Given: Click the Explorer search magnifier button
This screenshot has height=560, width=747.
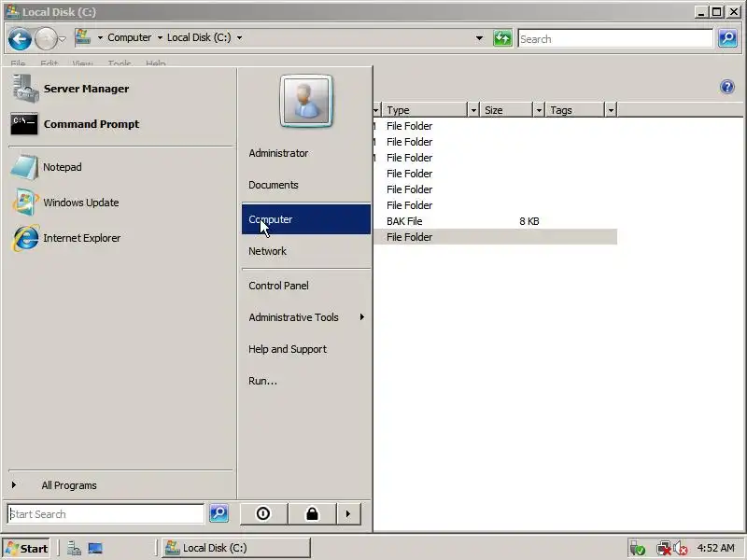Looking at the screenshot, I should (728, 38).
